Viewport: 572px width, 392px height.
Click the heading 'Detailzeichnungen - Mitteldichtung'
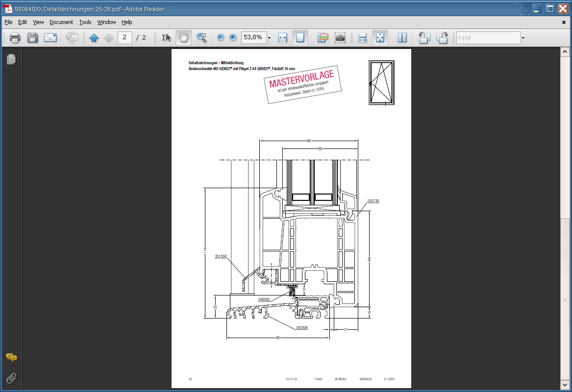pyautogui.click(x=216, y=63)
